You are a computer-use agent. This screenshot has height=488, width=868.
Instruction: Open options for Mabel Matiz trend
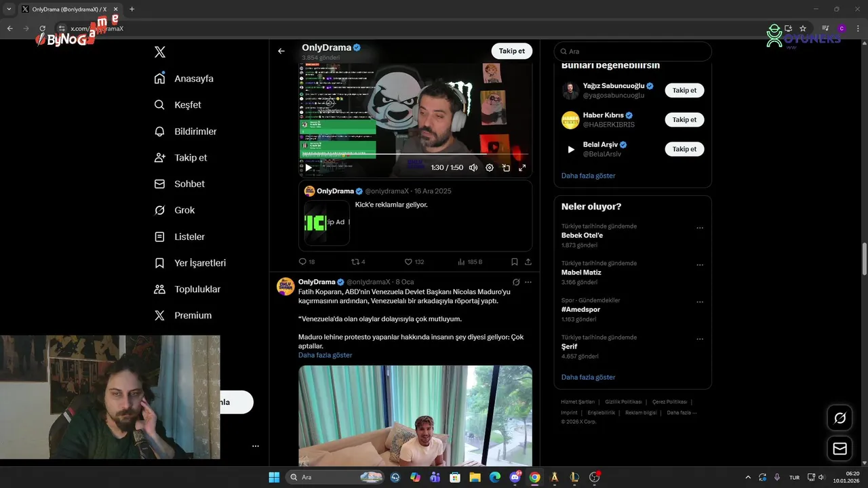click(700, 265)
